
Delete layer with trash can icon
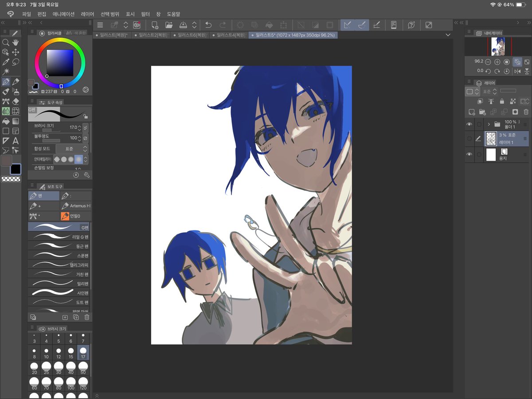[526, 112]
